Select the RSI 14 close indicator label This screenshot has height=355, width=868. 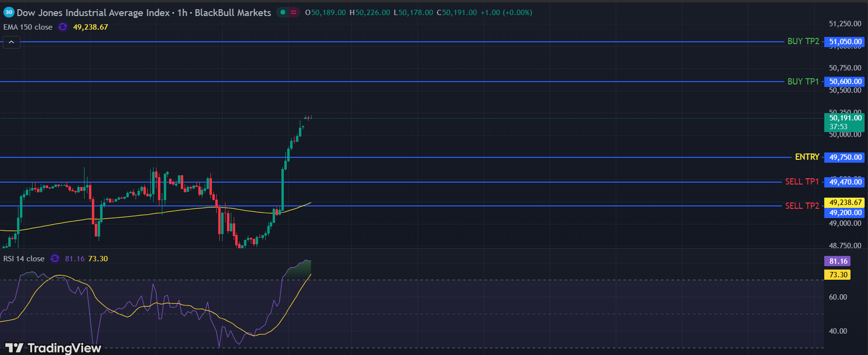pyautogui.click(x=24, y=259)
